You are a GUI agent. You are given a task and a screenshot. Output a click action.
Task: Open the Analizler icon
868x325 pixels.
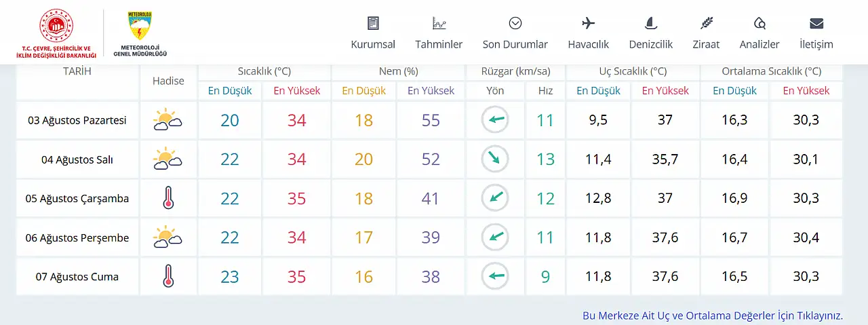tap(759, 23)
